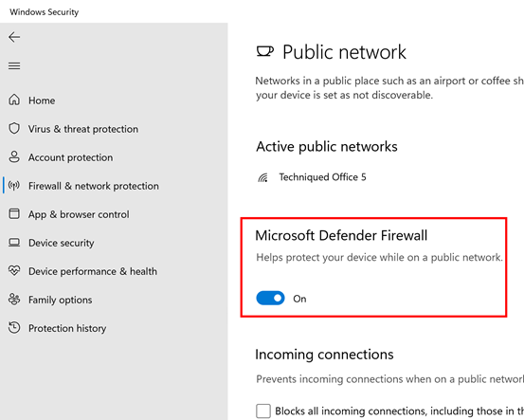Click the Device performance heart icon
The image size is (524, 420).
click(x=14, y=270)
